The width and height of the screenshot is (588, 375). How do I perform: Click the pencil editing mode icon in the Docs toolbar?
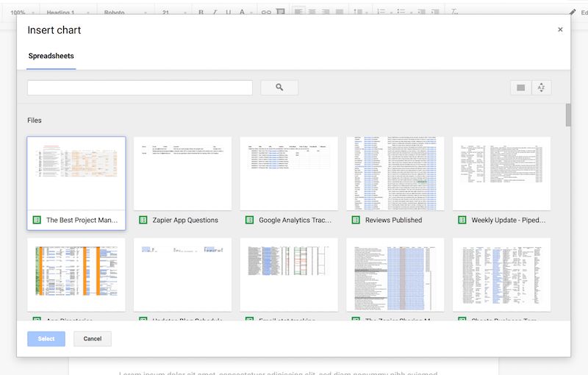[x=573, y=12]
